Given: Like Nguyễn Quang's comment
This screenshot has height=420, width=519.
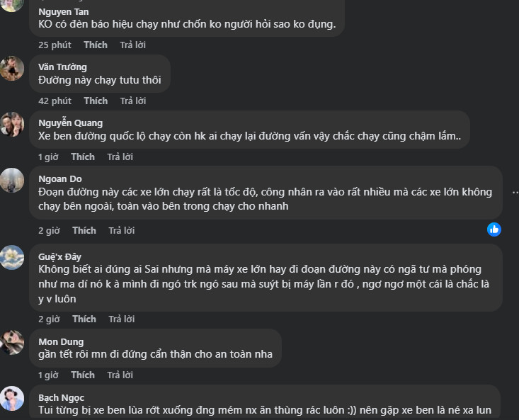Looking at the screenshot, I should 83,157.
